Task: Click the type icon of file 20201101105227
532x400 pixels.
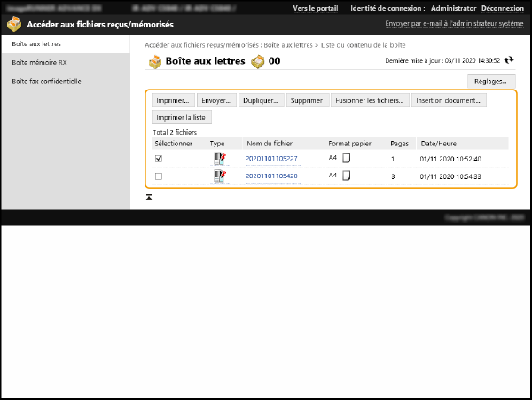Action: pos(219,159)
